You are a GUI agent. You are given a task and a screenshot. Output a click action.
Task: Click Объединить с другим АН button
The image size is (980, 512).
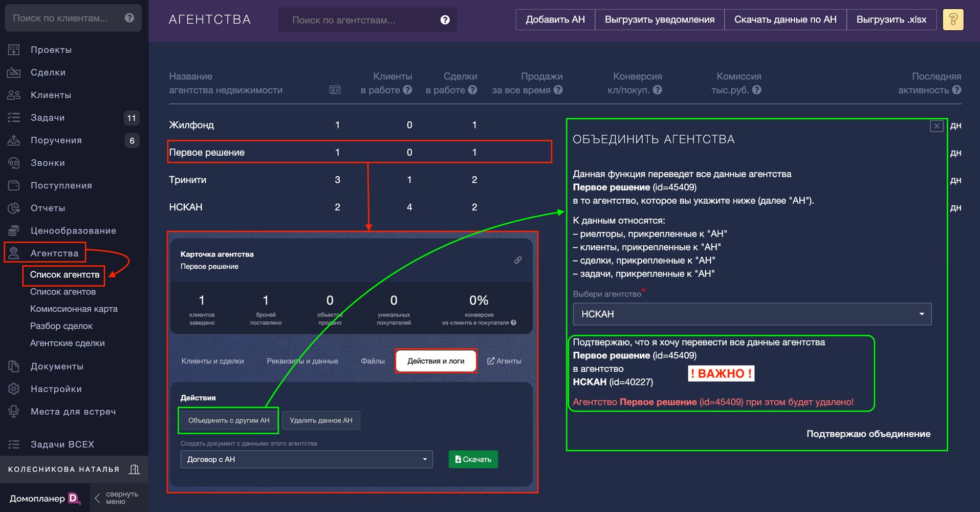(229, 420)
